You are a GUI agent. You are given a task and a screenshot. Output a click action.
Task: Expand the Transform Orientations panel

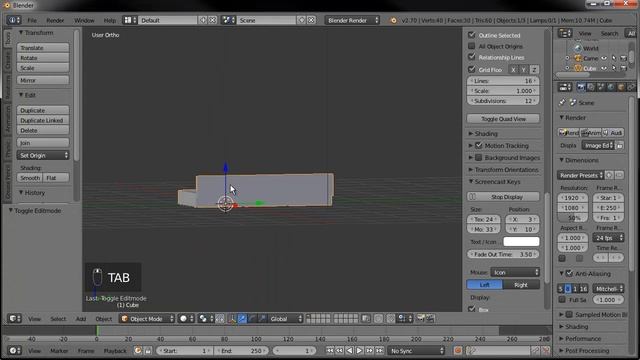click(x=503, y=169)
